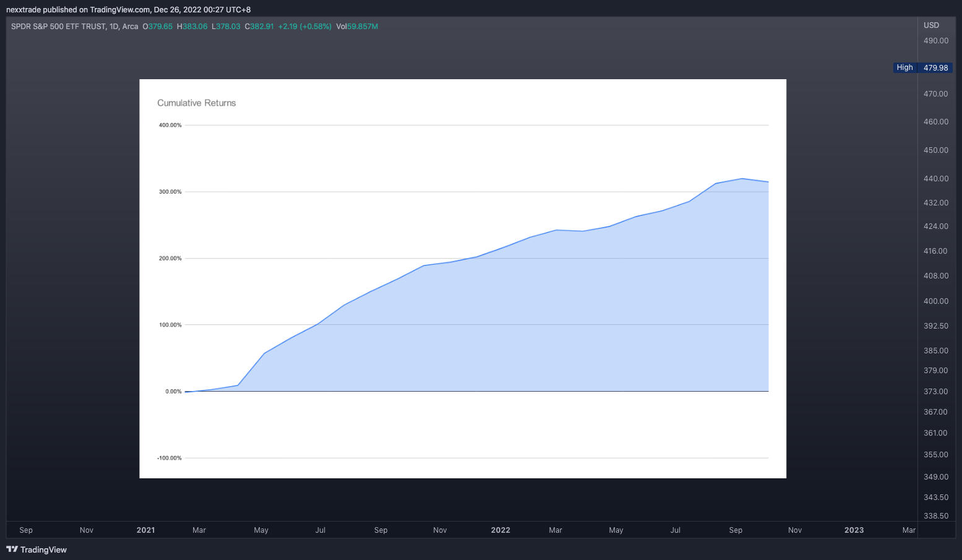Click the 479.98 high price value

point(935,67)
